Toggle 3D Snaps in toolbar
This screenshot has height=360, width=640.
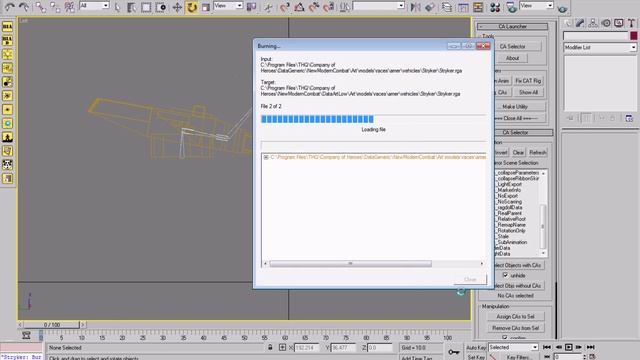coord(284,7)
